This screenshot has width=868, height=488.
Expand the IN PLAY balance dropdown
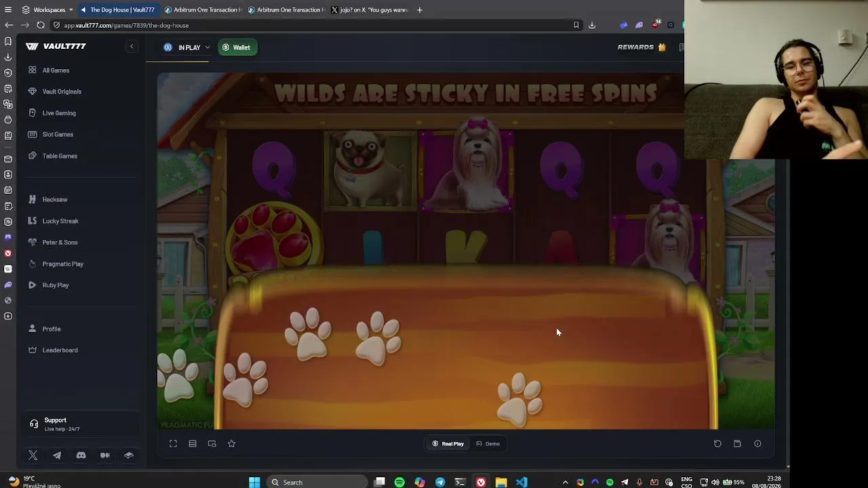[x=186, y=47]
